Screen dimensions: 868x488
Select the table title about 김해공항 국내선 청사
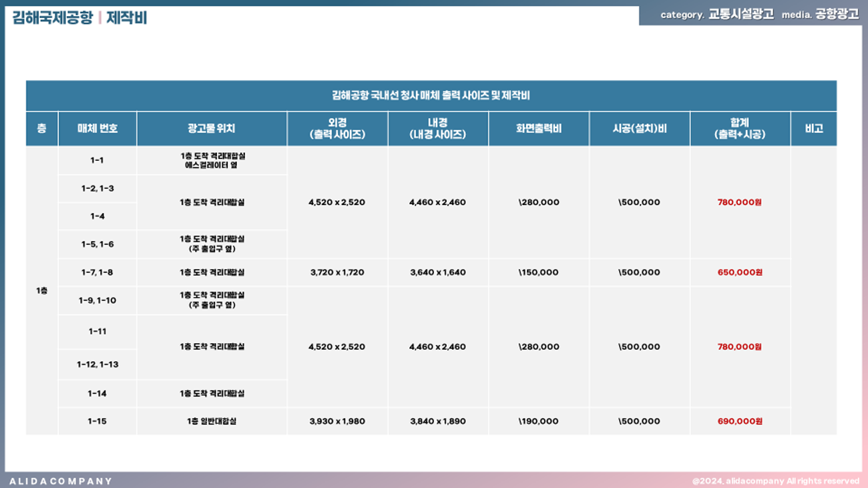click(431, 95)
